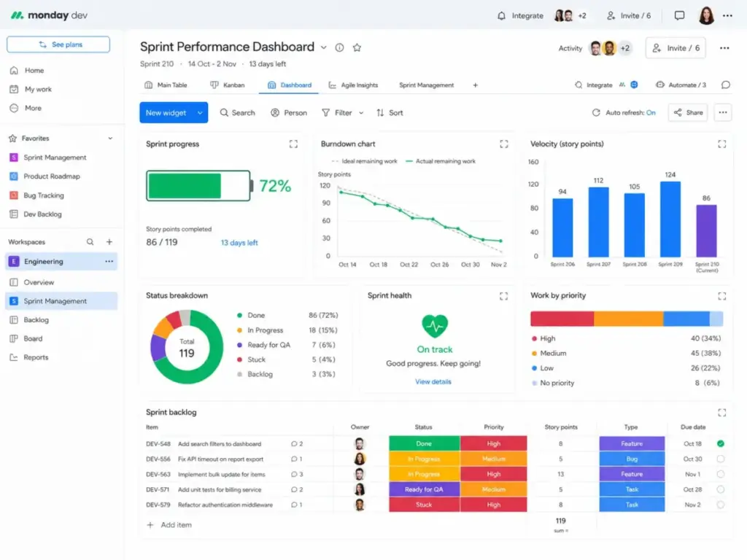Image resolution: width=747 pixels, height=560 pixels.
Task: Open Reports in Engineering workspace
Action: (36, 357)
